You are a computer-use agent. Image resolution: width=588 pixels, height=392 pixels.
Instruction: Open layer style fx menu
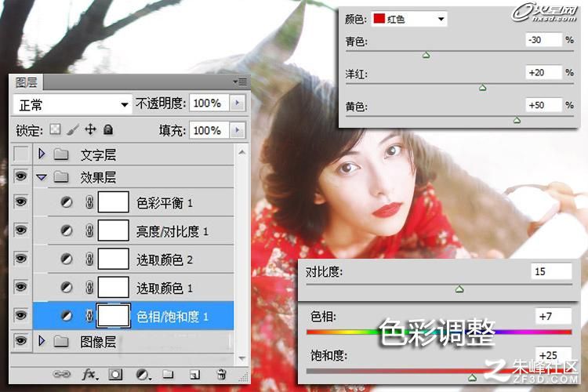point(90,374)
